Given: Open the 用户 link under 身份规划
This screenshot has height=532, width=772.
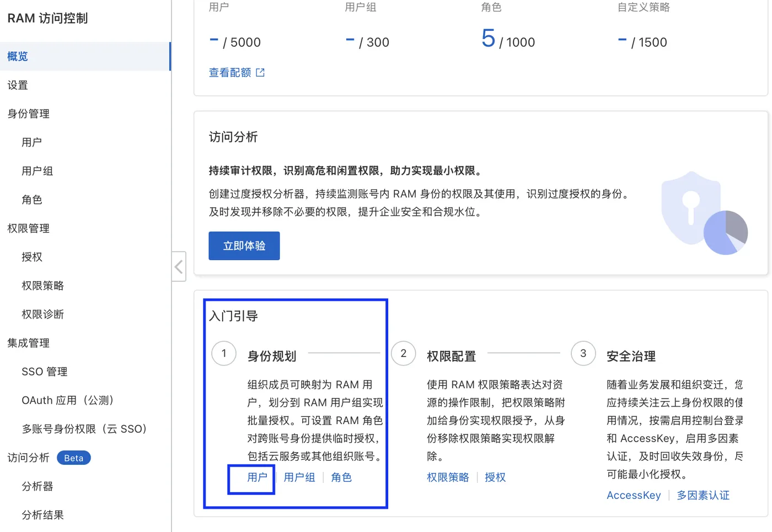Looking at the screenshot, I should click(x=257, y=477).
